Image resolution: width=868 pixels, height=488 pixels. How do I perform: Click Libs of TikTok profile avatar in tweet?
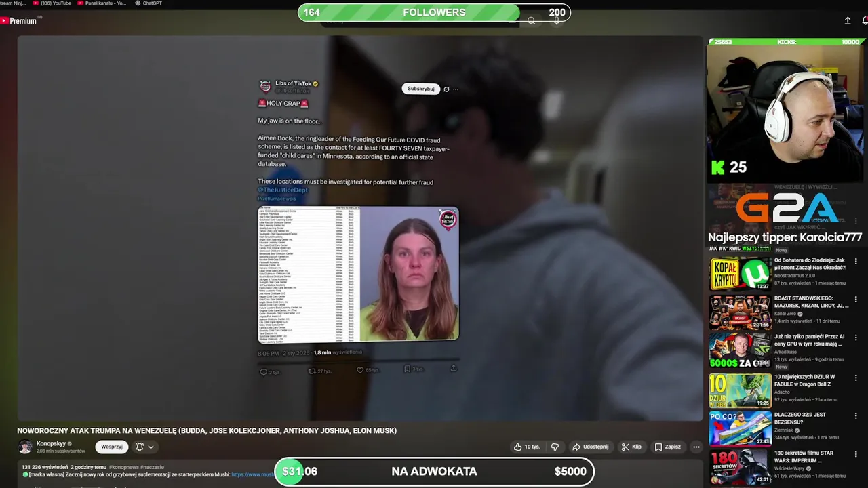pyautogui.click(x=265, y=86)
